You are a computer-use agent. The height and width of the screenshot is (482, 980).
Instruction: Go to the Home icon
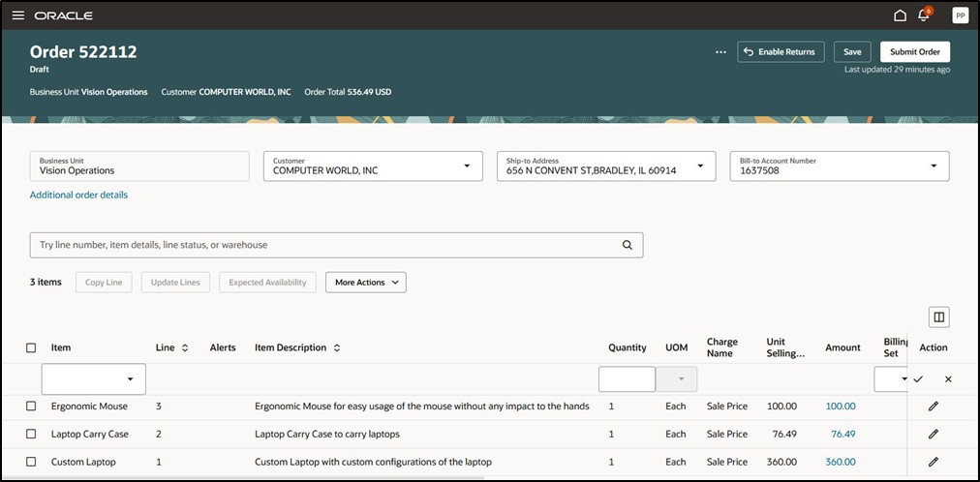(900, 15)
